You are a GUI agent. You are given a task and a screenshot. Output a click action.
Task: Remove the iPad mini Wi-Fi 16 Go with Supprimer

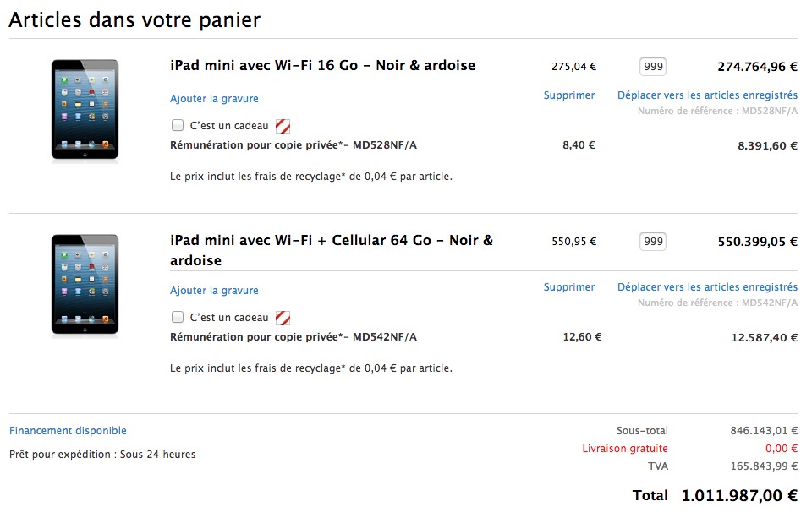pos(569,95)
